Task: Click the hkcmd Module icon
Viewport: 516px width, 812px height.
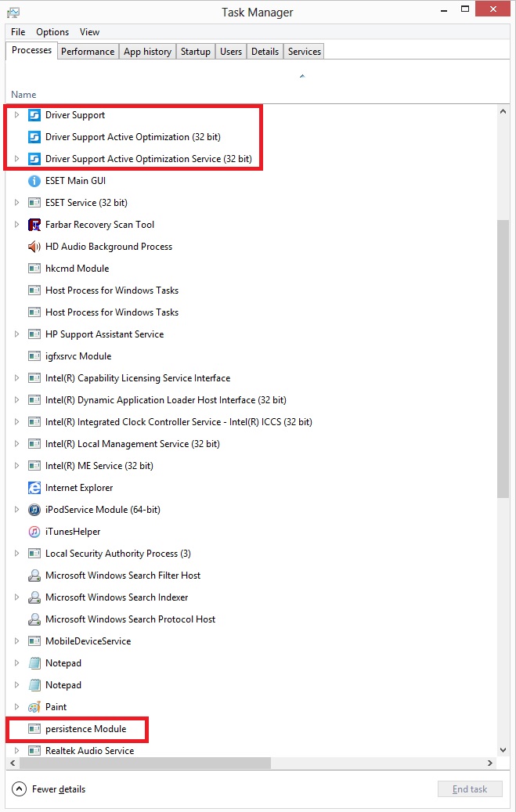Action: [34, 269]
